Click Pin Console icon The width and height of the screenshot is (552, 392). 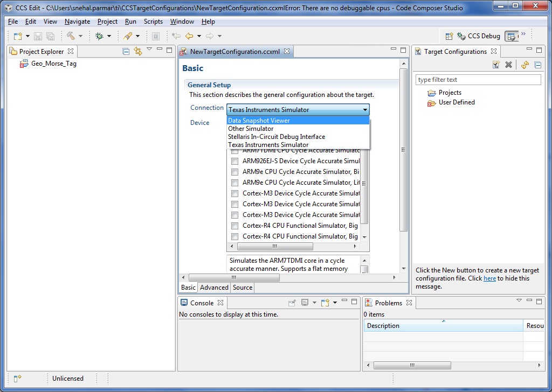(x=292, y=303)
